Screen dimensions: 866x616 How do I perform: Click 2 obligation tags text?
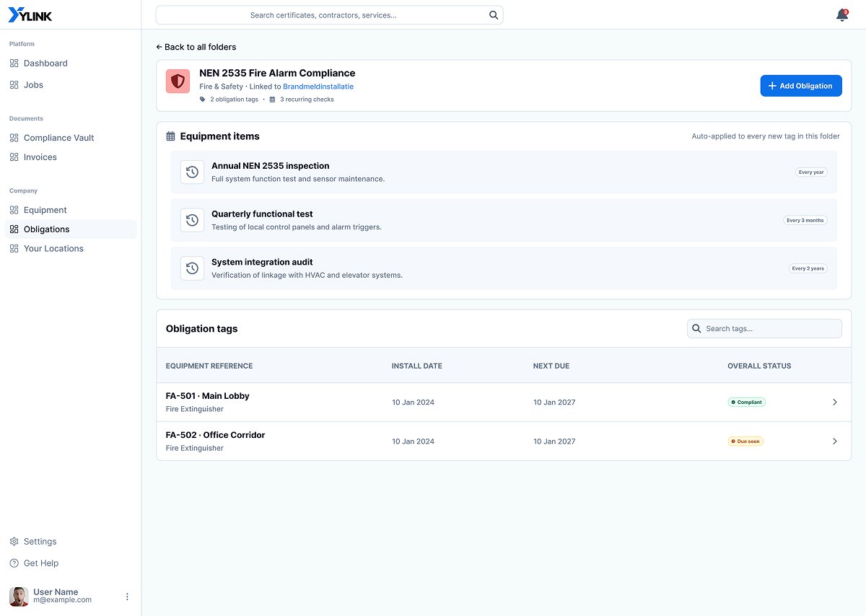point(234,100)
